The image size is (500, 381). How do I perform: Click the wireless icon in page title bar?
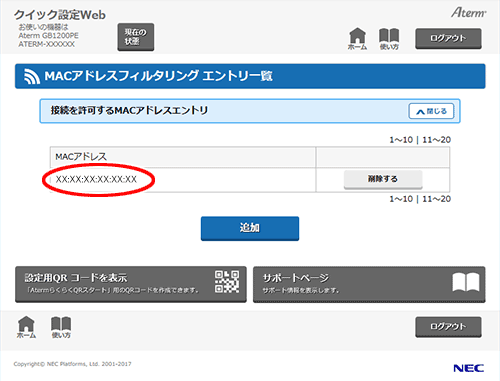(x=32, y=76)
